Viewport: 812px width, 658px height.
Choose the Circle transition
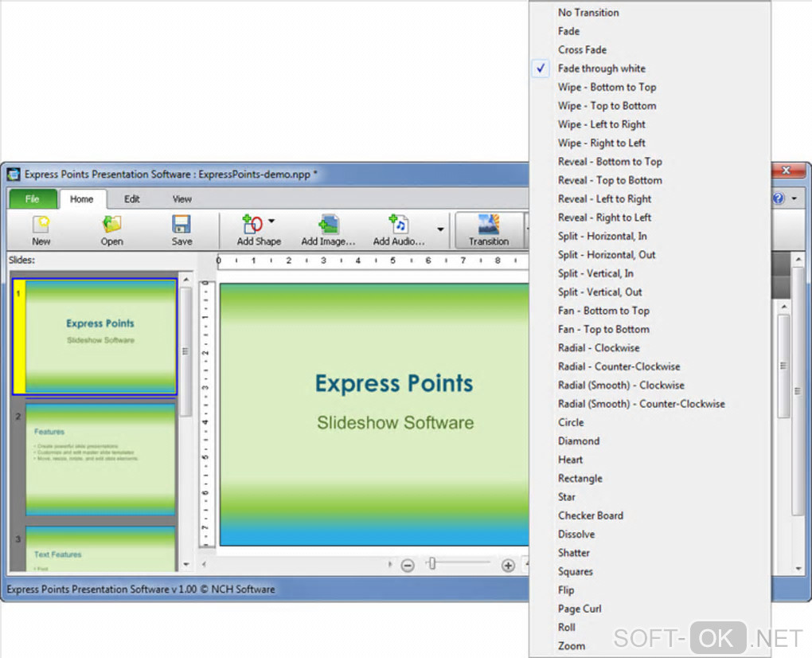tap(650, 423)
